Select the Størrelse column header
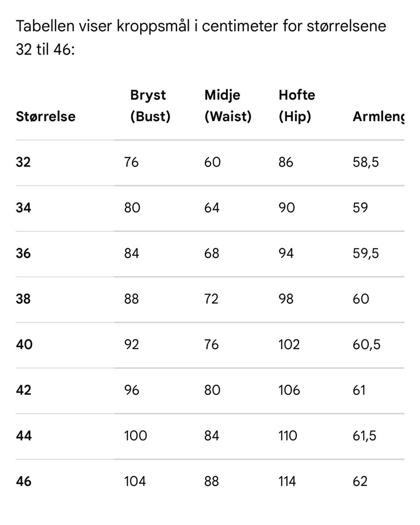 (45, 116)
